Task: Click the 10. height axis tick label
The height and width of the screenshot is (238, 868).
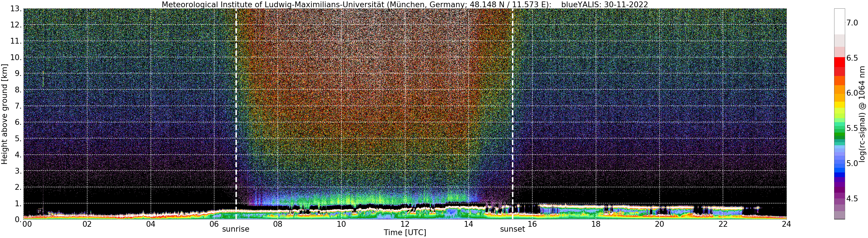Action: tap(16, 57)
